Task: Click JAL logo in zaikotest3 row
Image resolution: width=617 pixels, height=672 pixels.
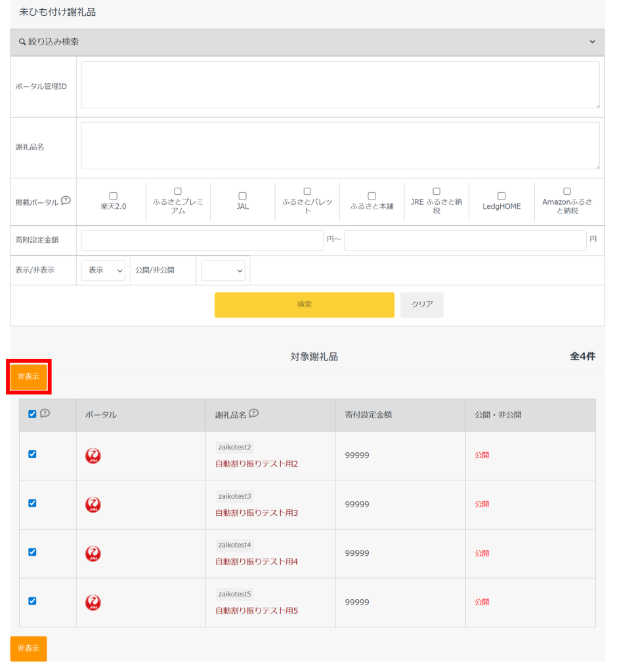Action: coord(93,505)
